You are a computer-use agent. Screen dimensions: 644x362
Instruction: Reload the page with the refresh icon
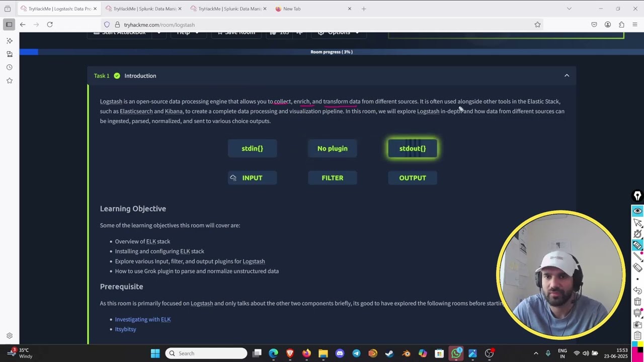tap(50, 24)
